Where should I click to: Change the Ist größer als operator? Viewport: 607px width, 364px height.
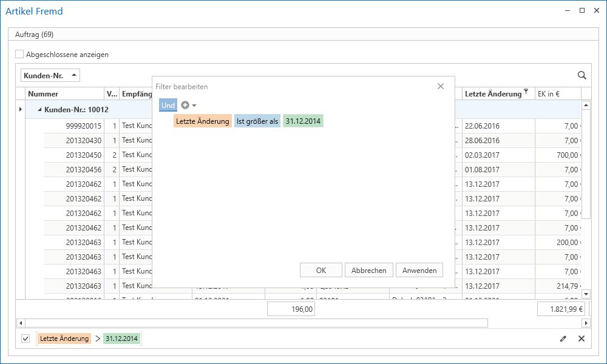tap(257, 121)
